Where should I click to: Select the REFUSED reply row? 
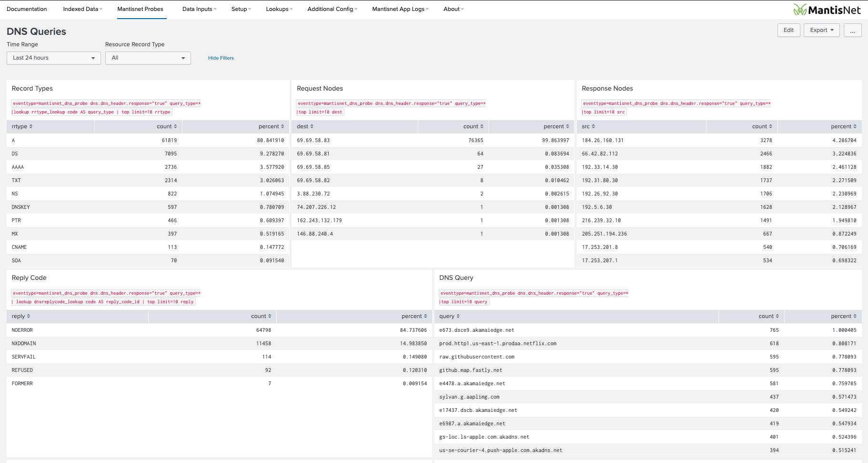point(219,370)
